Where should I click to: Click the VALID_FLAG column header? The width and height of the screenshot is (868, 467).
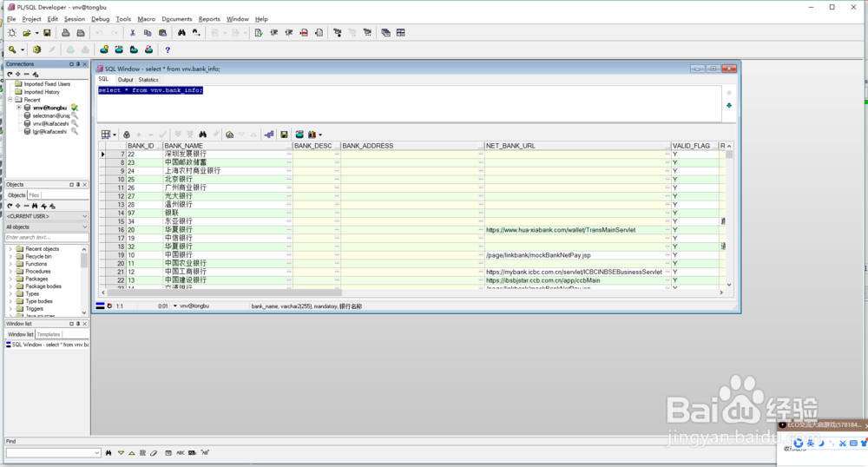pyautogui.click(x=694, y=146)
